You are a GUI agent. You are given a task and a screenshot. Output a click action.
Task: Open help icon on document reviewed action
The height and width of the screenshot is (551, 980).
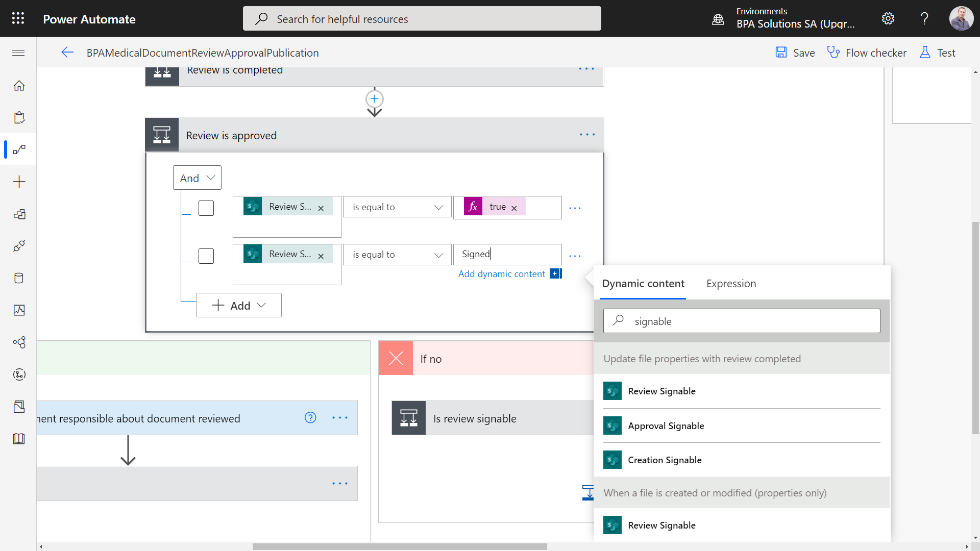point(310,417)
